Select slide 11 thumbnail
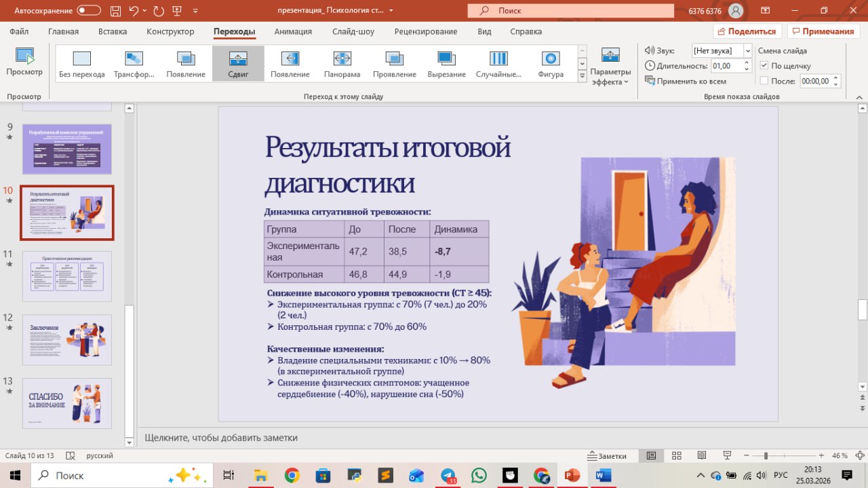Viewport: 868px width, 488px height. [x=67, y=276]
